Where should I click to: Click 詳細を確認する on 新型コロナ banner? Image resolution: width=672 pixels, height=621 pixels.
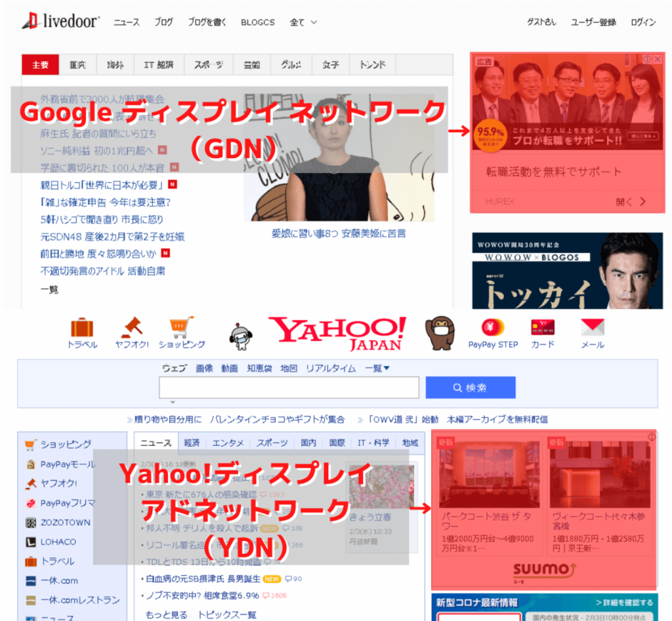click(x=625, y=603)
